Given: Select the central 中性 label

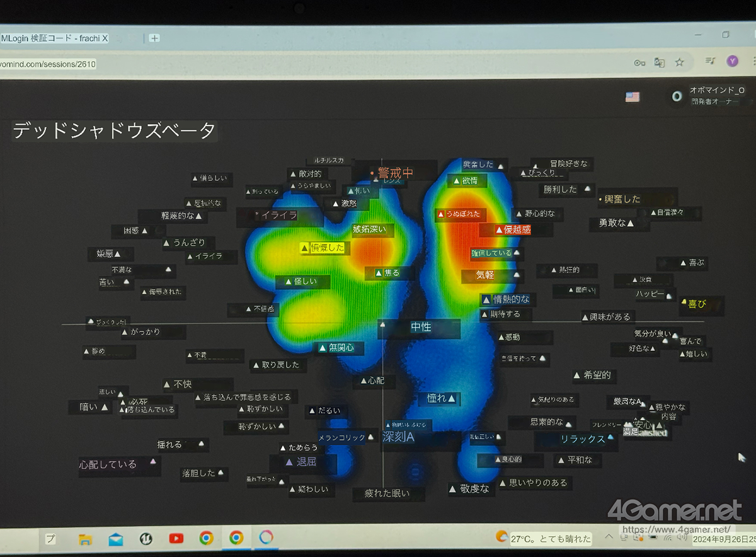Looking at the screenshot, I should tap(421, 328).
